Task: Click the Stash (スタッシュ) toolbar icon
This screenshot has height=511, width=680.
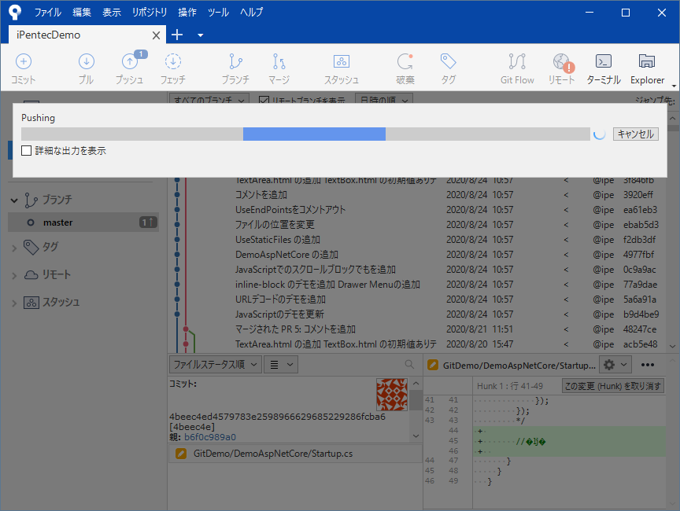Action: tap(341, 69)
